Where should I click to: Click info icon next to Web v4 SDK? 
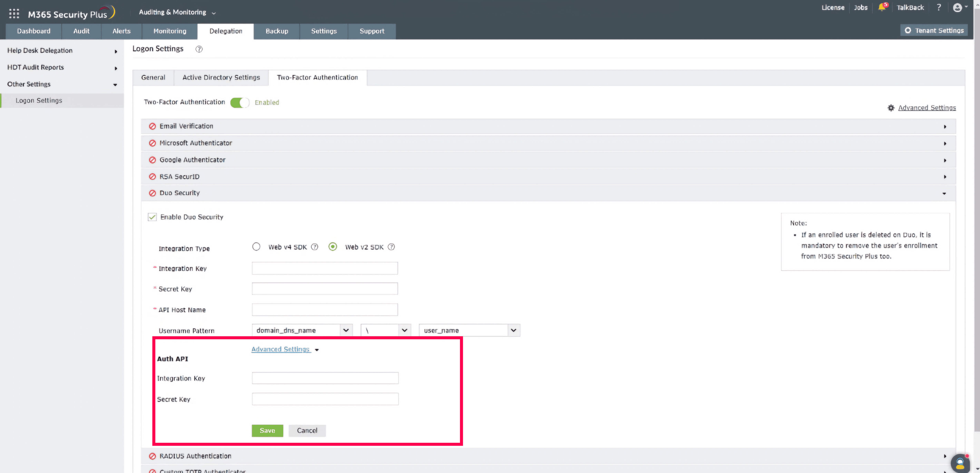tap(315, 247)
